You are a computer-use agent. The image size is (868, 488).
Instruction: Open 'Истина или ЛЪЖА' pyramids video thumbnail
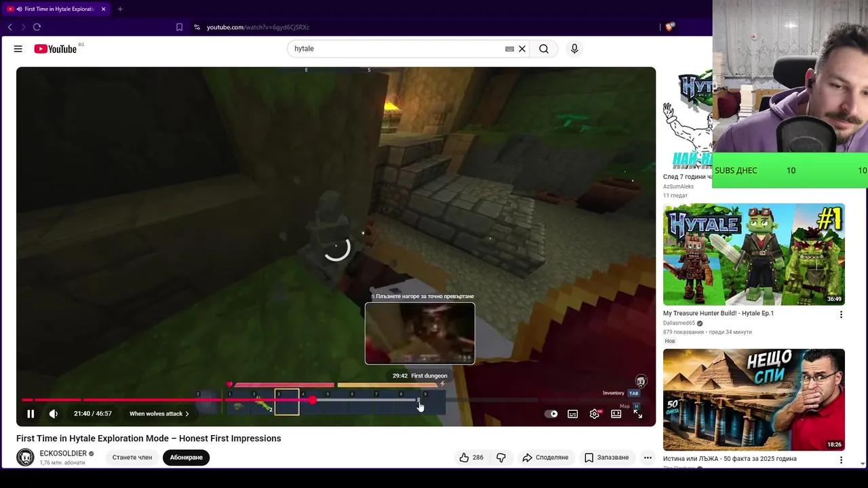point(754,399)
